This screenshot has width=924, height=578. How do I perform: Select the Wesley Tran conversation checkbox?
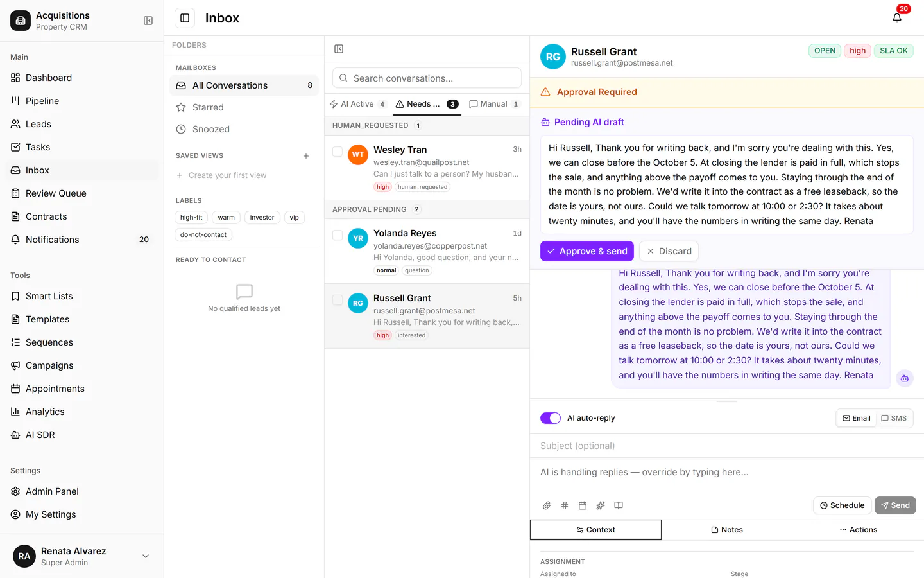coord(338,152)
